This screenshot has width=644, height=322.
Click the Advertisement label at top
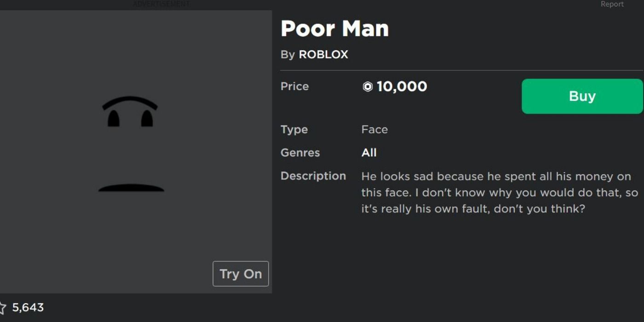pyautogui.click(x=161, y=4)
